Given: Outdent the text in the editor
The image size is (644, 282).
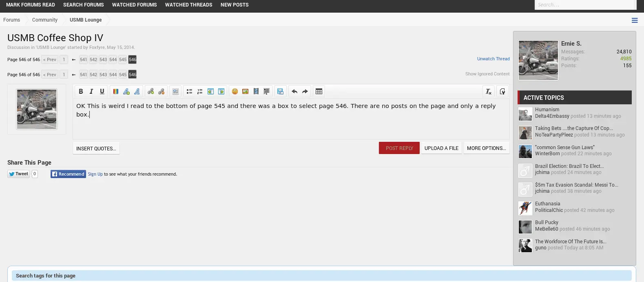Looking at the screenshot, I should pyautogui.click(x=210, y=91).
